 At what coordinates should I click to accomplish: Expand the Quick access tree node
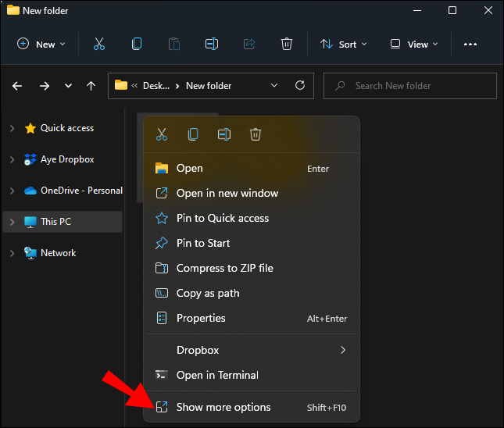point(12,128)
